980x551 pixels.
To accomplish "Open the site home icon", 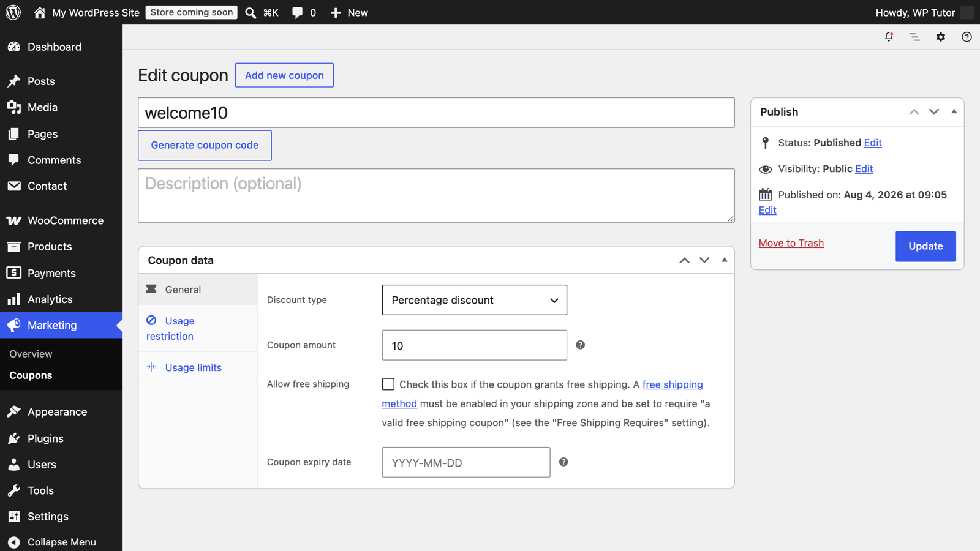I will (x=40, y=12).
